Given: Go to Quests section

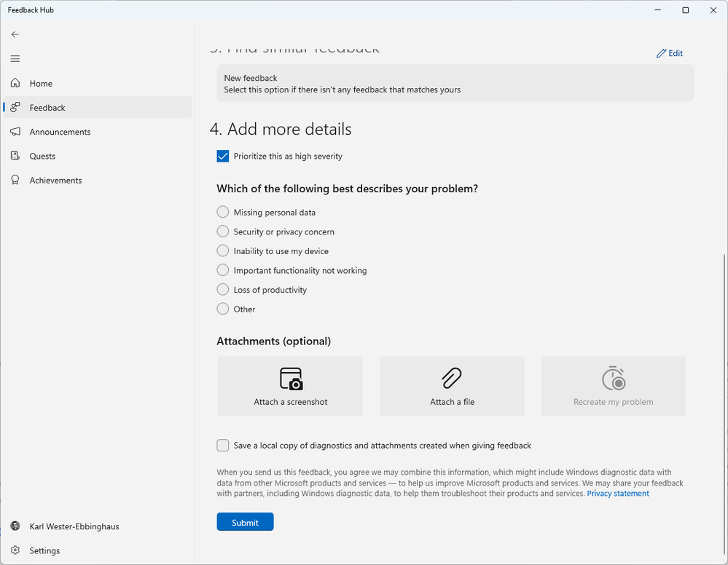Looking at the screenshot, I should [x=97, y=156].
